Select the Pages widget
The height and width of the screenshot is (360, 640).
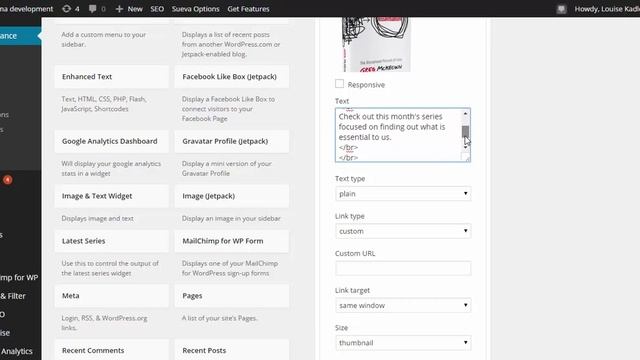pyautogui.click(x=232, y=296)
